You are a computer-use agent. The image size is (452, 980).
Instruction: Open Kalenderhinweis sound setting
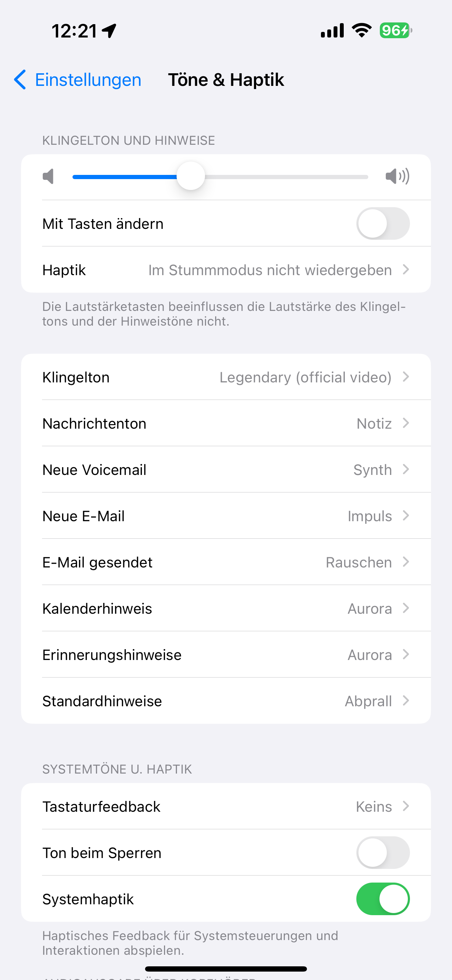[x=226, y=608]
